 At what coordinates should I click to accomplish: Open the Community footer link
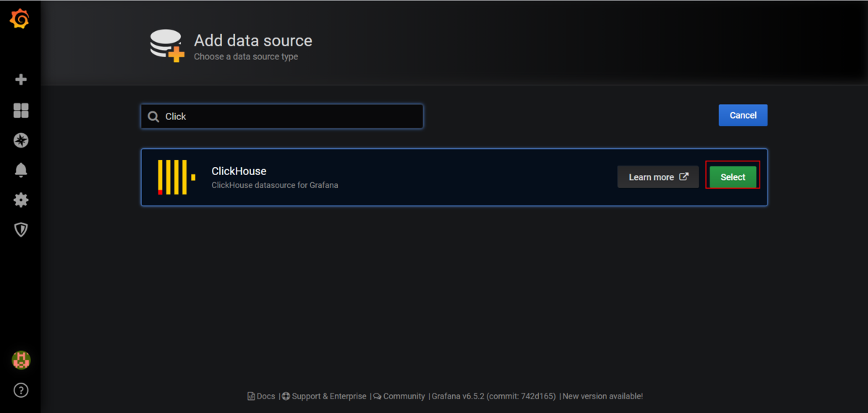tap(399, 396)
